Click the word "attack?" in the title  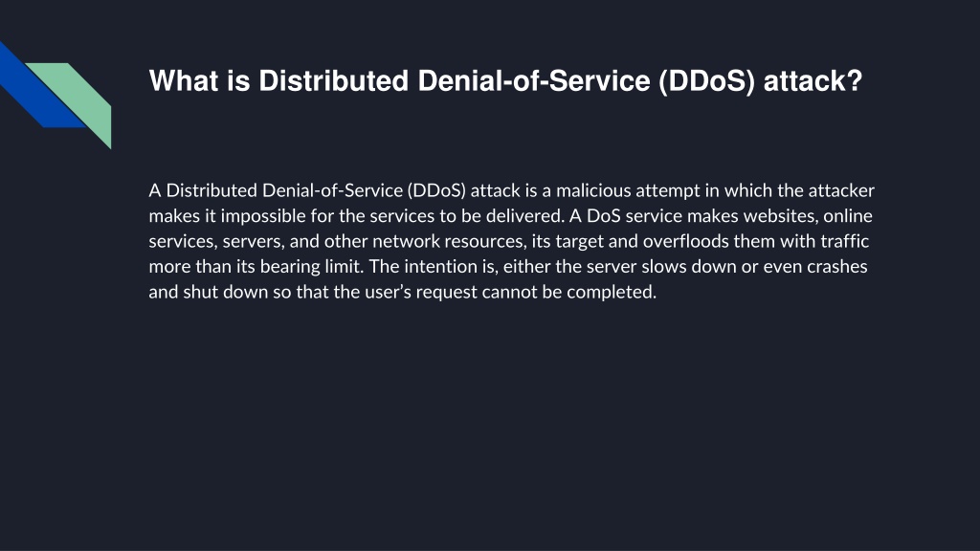coord(813,82)
